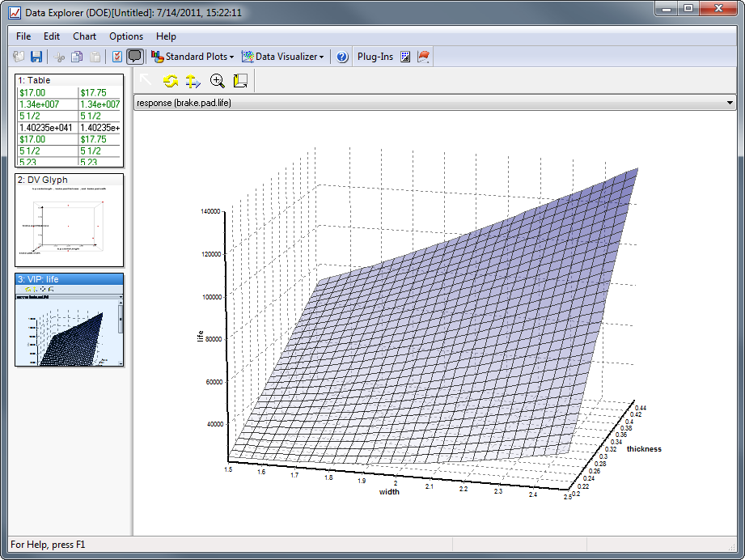The image size is (745, 560).
Task: Open the Chart menu
Action: [84, 36]
